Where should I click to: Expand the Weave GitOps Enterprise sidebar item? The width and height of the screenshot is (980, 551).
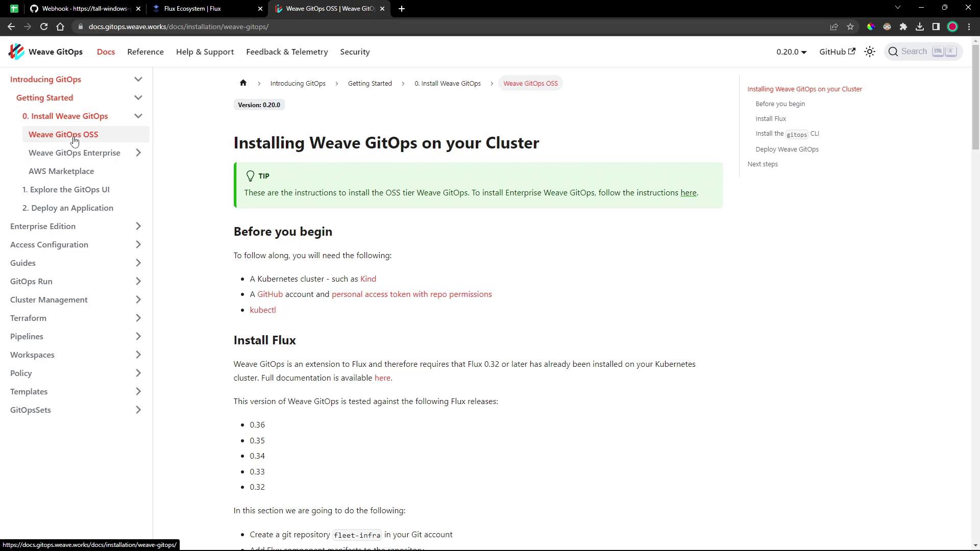coord(138,153)
